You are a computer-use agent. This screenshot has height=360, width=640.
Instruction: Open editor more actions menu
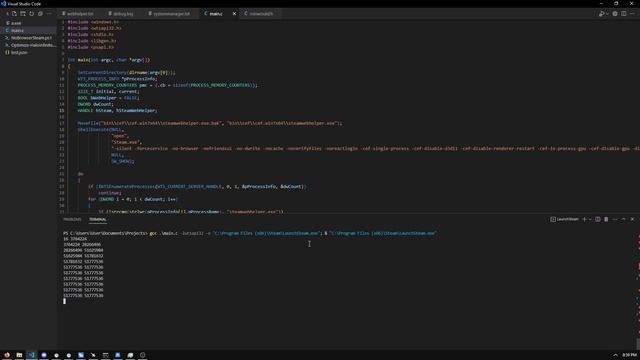click(x=632, y=13)
